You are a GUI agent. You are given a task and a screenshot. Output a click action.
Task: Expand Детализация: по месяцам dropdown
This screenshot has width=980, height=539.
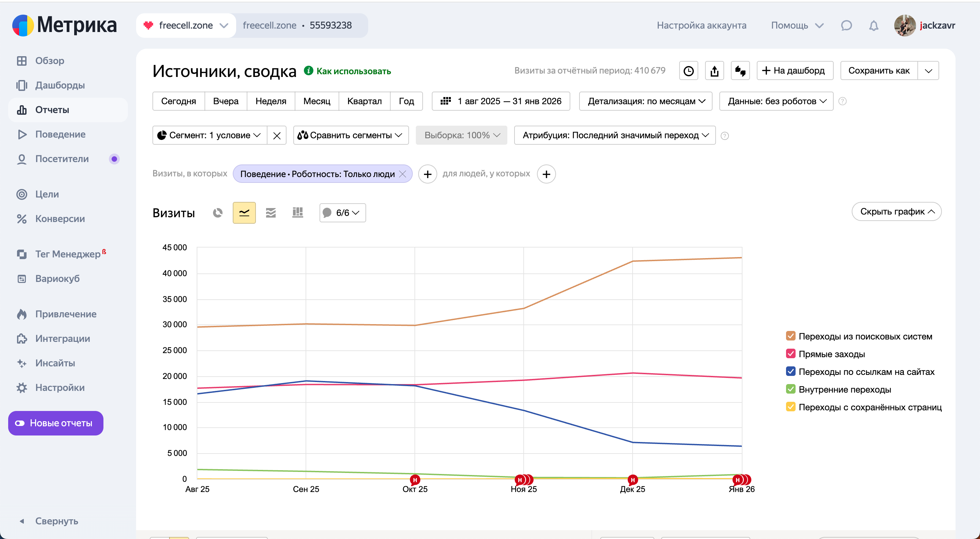645,101
